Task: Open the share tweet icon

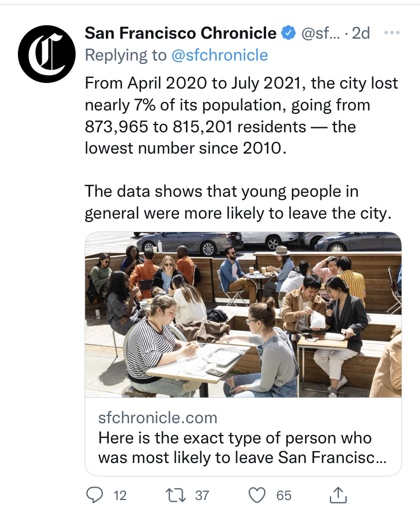Action: tap(338, 495)
